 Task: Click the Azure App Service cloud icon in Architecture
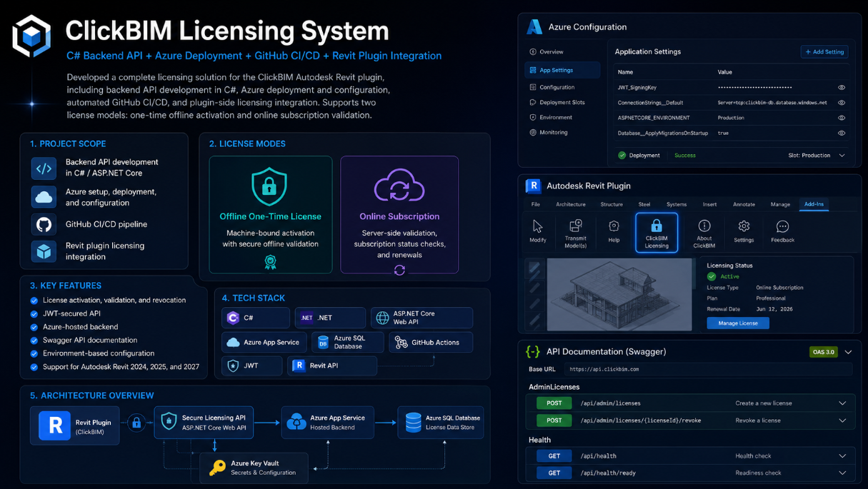pyautogui.click(x=296, y=422)
